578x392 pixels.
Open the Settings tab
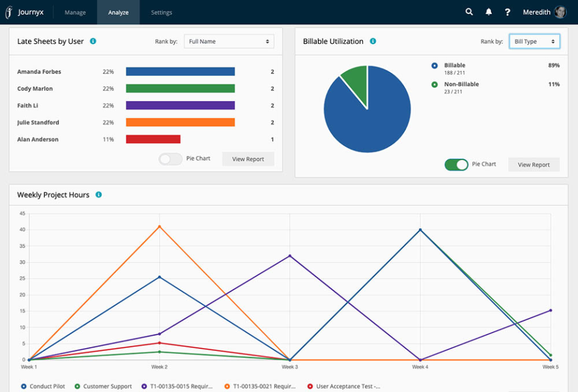click(161, 11)
